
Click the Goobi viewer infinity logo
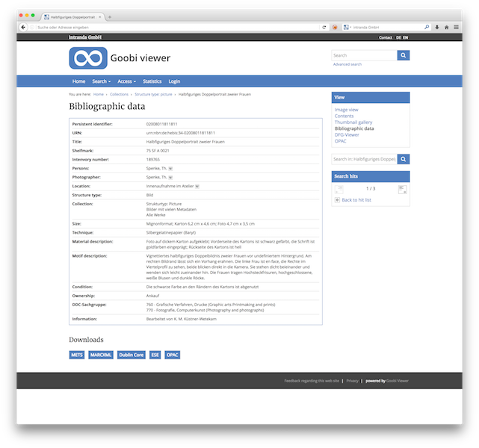tap(88, 58)
